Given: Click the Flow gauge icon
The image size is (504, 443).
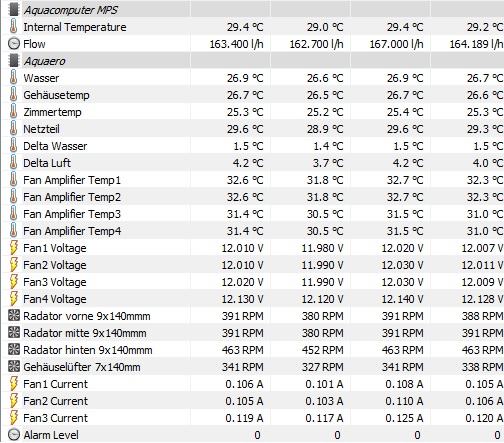Looking at the screenshot, I should pyautogui.click(x=14, y=44).
